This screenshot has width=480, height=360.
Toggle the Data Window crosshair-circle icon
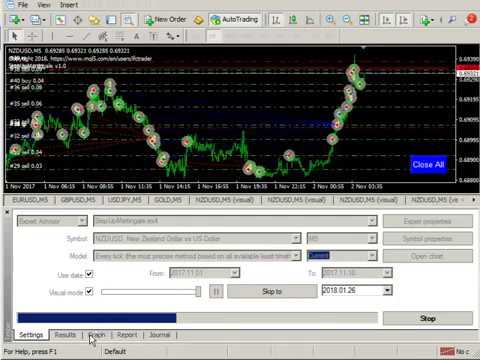(78, 20)
